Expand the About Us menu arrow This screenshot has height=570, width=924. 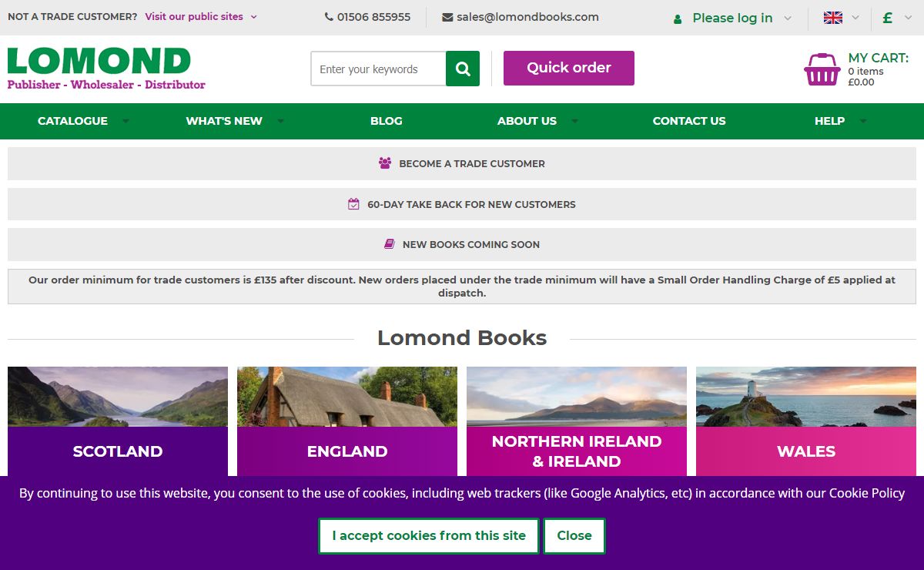point(574,121)
